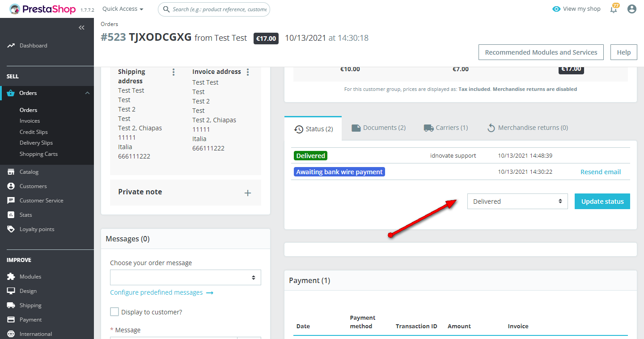Toggle the Display to customer checkbox
Image resolution: width=644 pixels, height=339 pixels.
point(114,312)
